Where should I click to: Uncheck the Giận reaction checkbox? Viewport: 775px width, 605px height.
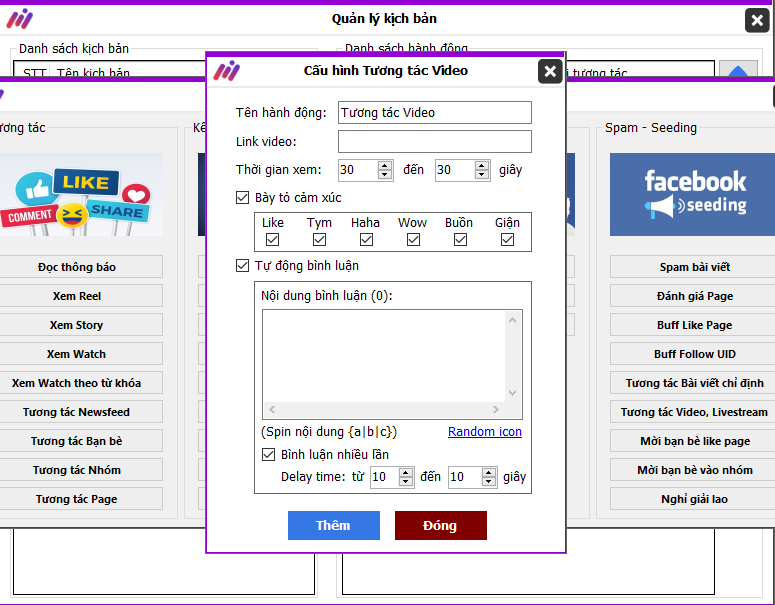pos(507,239)
